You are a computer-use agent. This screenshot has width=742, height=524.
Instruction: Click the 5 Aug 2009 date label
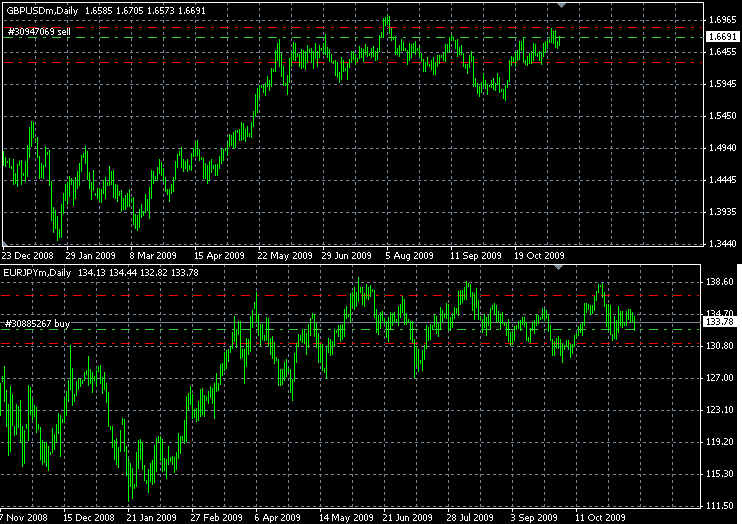click(409, 256)
